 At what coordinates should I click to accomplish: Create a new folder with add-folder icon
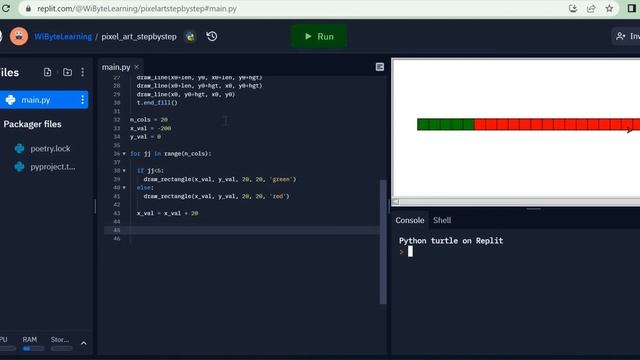[x=67, y=72]
